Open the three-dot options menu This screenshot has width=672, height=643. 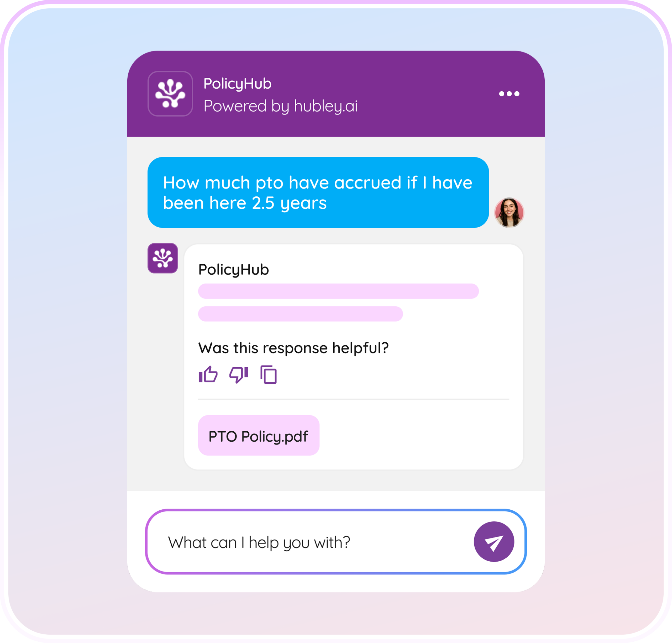coord(509,93)
